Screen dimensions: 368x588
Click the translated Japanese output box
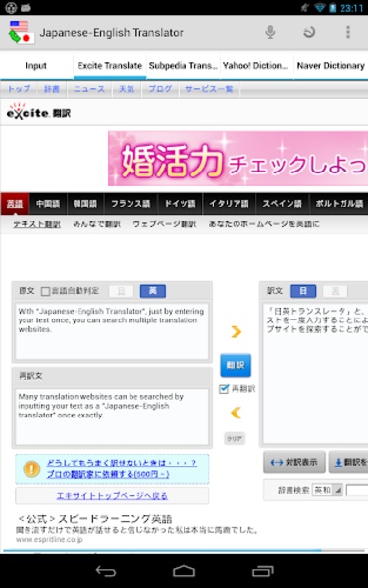click(x=315, y=373)
